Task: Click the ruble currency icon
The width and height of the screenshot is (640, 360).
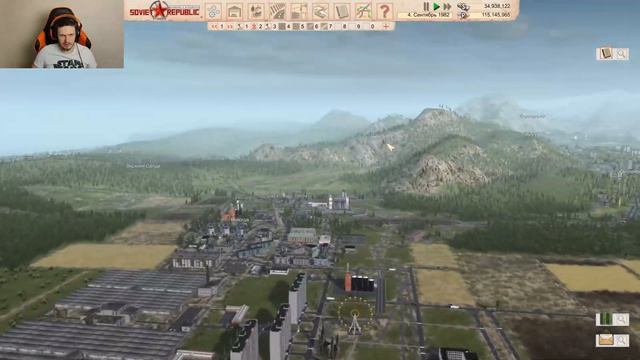Action: (463, 6)
